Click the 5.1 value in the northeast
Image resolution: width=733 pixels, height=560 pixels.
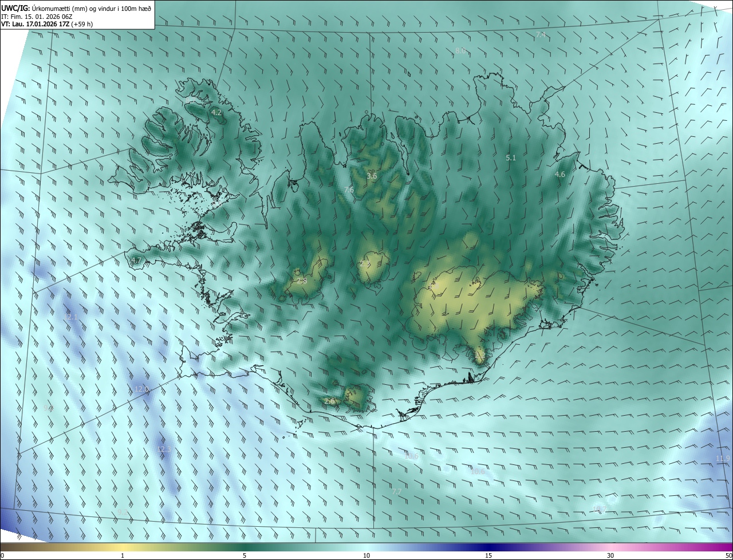coord(511,157)
